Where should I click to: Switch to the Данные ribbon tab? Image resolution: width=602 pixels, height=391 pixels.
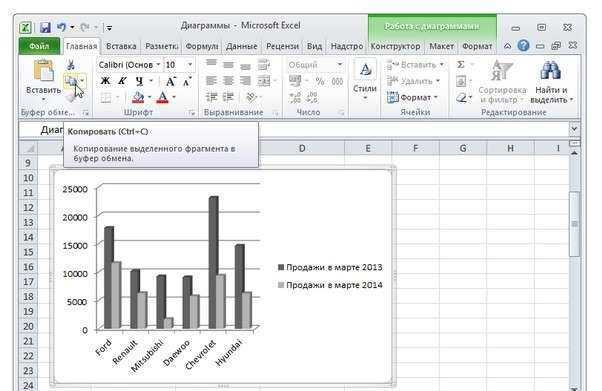pos(241,46)
